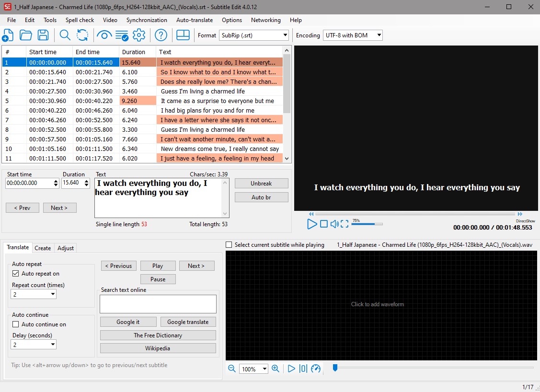The height and width of the screenshot is (392, 540).
Task: Click the Unbreak button
Action: coord(262,183)
